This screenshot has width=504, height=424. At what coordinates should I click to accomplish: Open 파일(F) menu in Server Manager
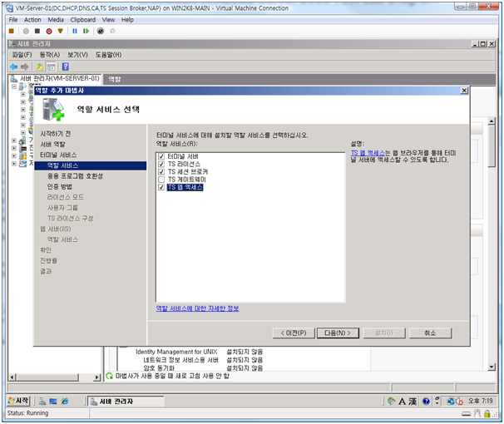click(22, 55)
